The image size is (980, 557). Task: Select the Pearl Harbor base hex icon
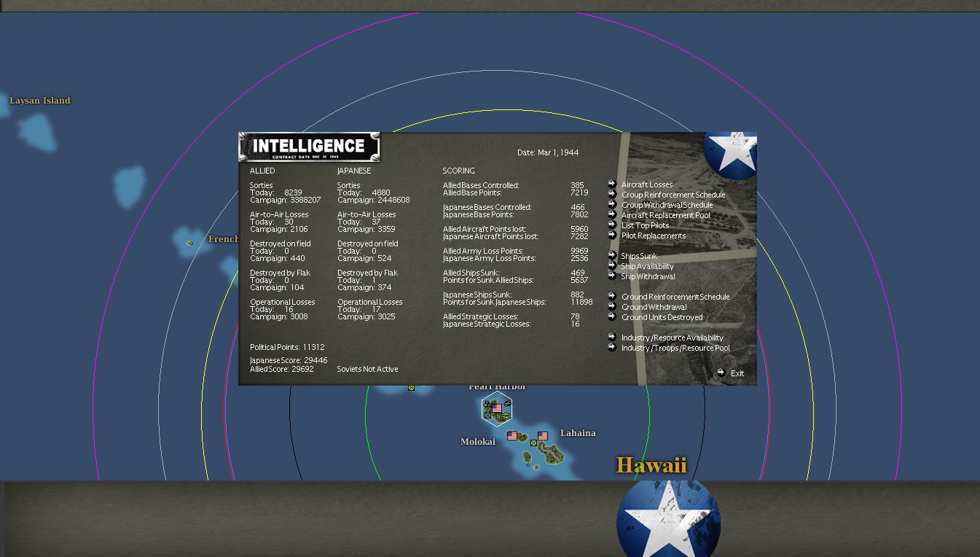point(497,408)
